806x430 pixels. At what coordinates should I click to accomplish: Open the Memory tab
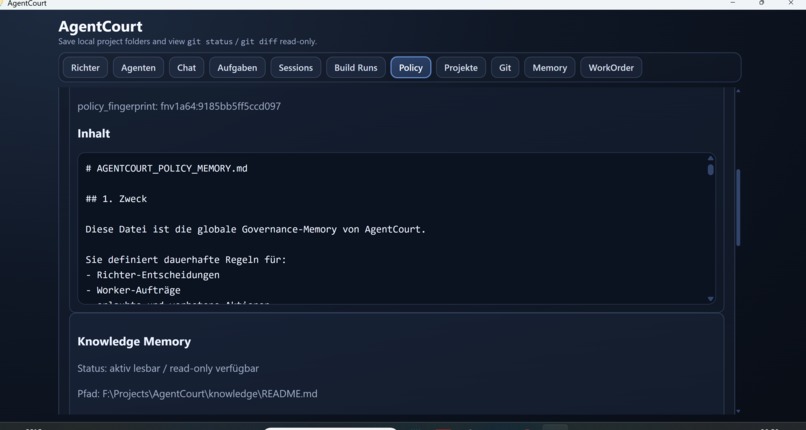[x=549, y=67]
